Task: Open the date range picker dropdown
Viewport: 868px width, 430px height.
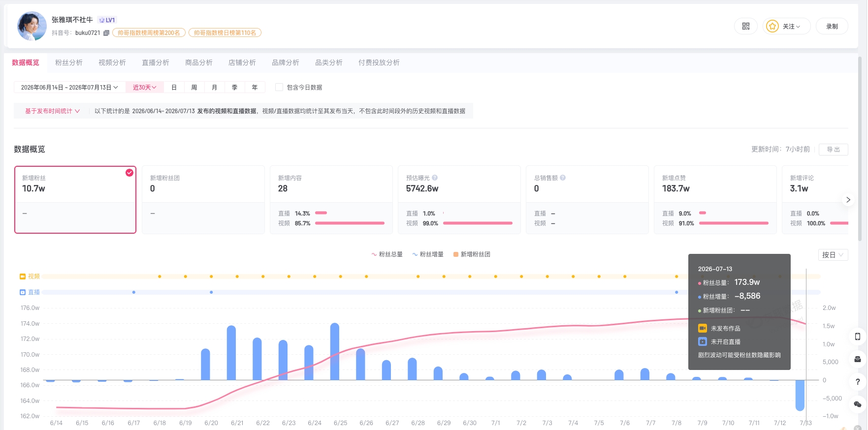Action: click(69, 87)
